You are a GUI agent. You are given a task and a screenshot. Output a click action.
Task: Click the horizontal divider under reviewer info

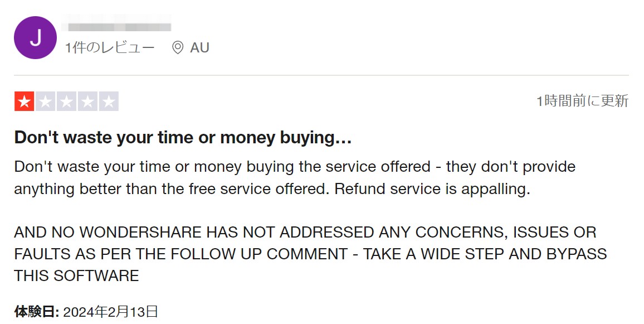coord(321,75)
